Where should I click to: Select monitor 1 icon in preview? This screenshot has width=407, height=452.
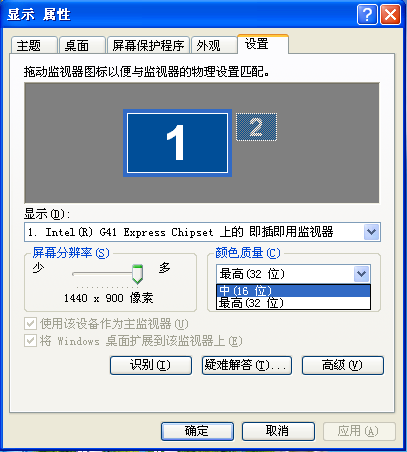(x=177, y=143)
